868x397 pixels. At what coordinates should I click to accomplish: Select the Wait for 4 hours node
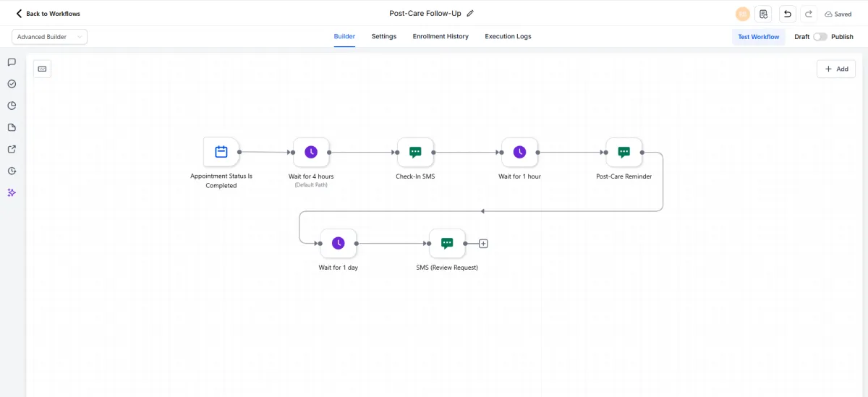(x=311, y=152)
